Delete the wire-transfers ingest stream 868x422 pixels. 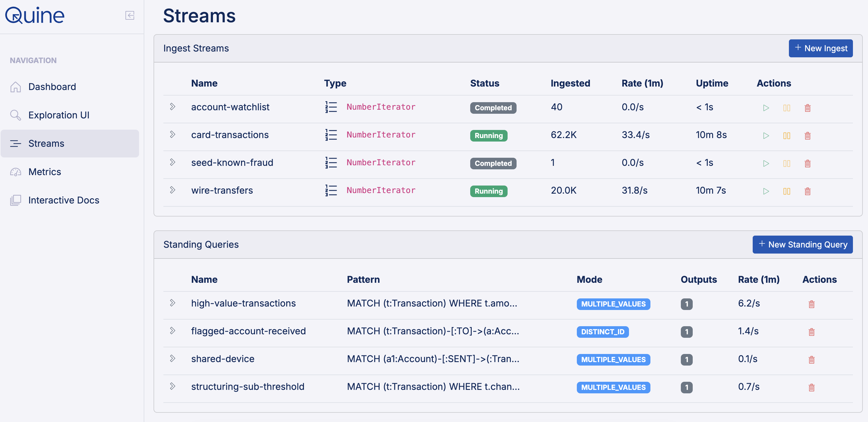pos(807,191)
